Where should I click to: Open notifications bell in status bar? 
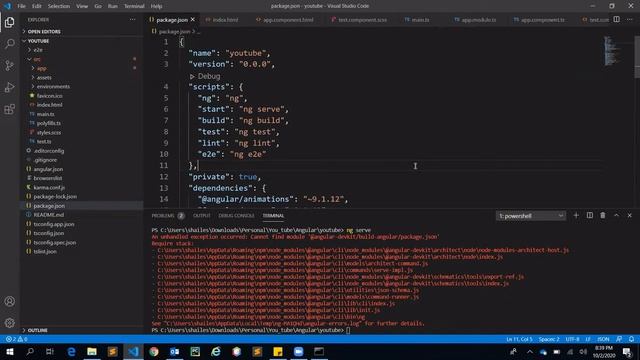click(631, 339)
